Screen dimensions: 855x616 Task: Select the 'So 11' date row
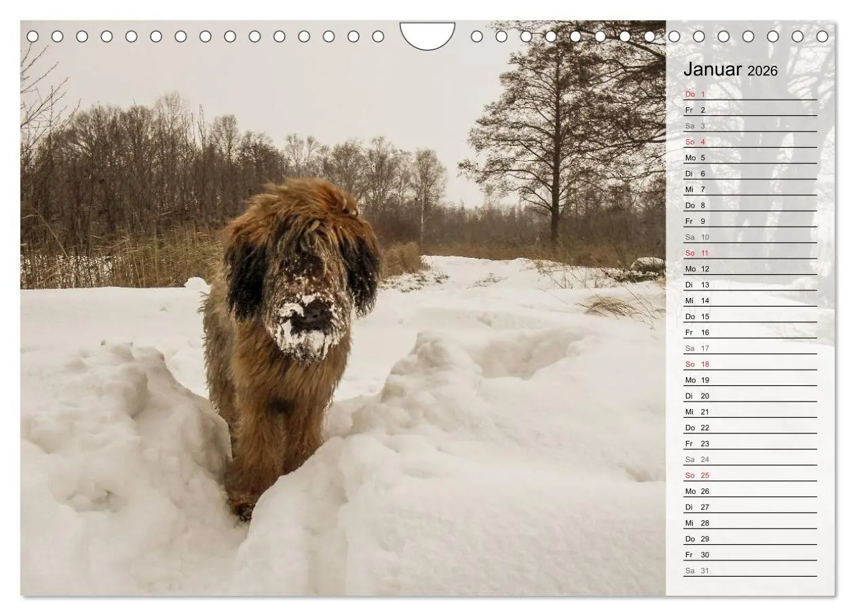[x=750, y=253]
